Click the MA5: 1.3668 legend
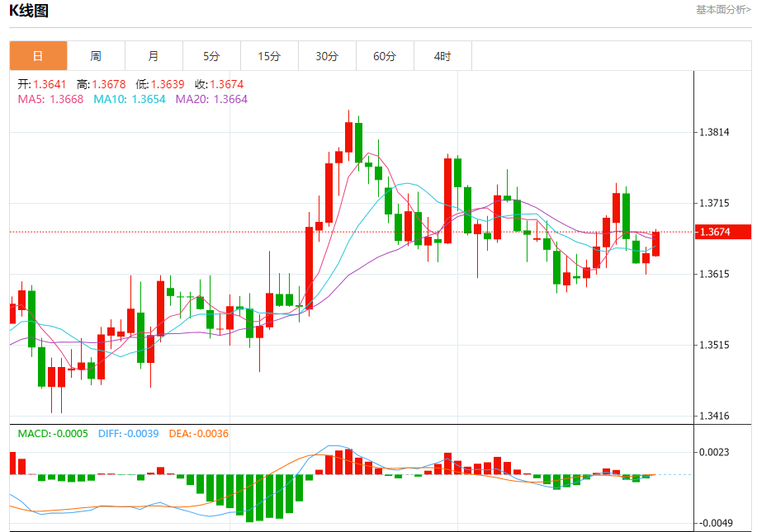 tap(50, 99)
